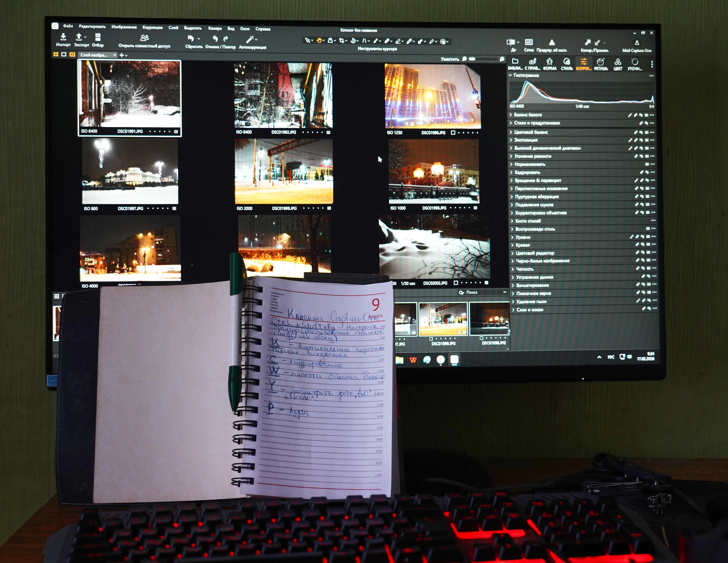This screenshot has width=728, height=563.
Task: Toggle color tag box on DSC02002.JPG
Action: [x=456, y=283]
